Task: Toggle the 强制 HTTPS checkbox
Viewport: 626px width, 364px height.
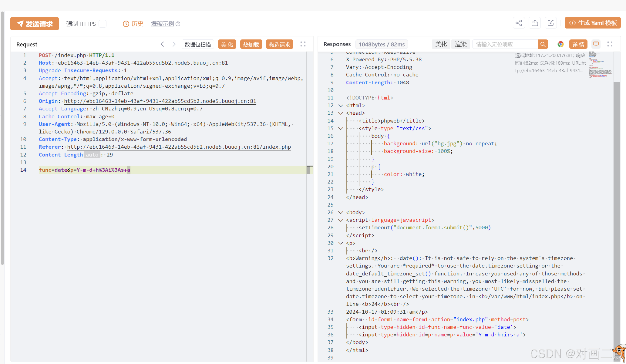Action: 103,24
